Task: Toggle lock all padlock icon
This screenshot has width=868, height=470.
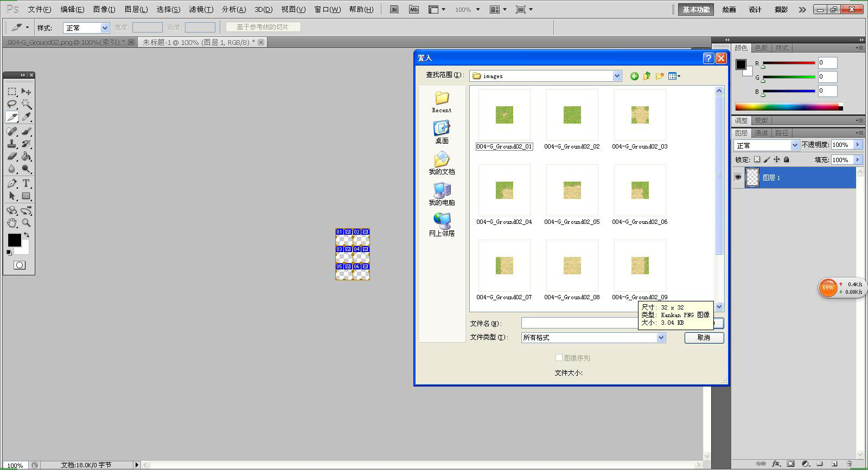Action: (x=786, y=159)
